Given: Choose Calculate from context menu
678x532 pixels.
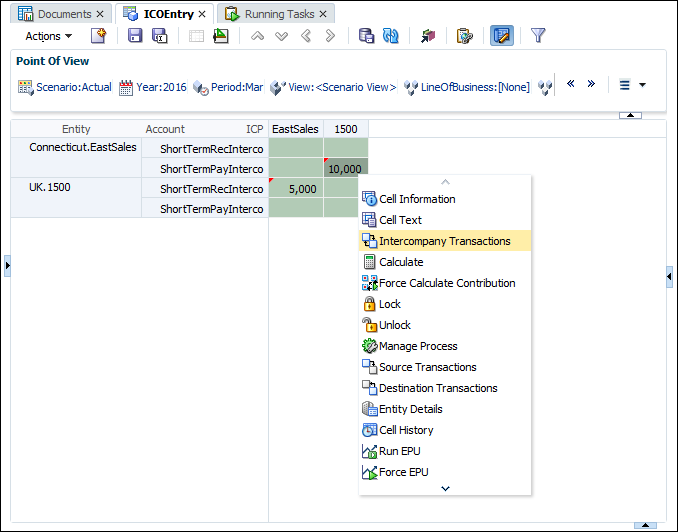Looking at the screenshot, I should click(445, 262).
